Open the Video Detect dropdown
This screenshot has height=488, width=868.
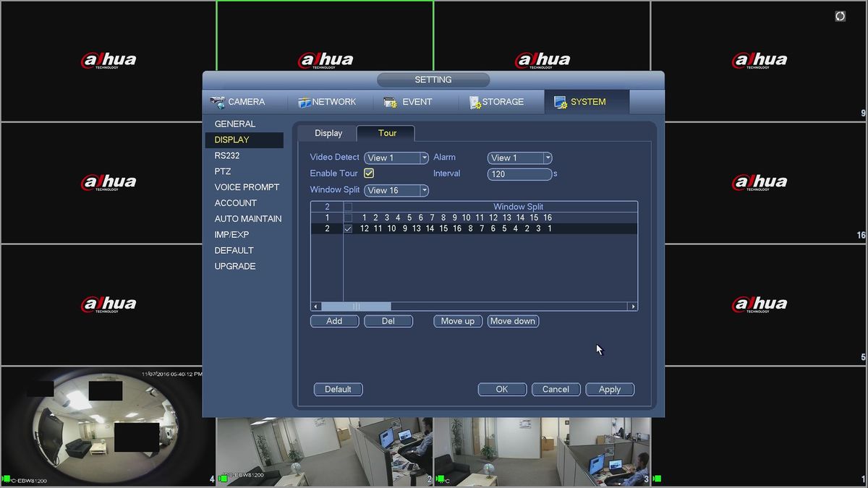pos(396,158)
